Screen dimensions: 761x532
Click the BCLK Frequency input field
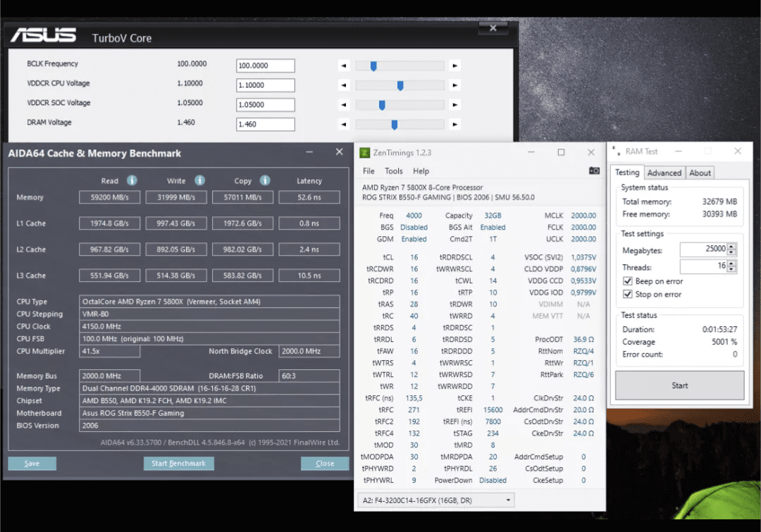coord(266,66)
